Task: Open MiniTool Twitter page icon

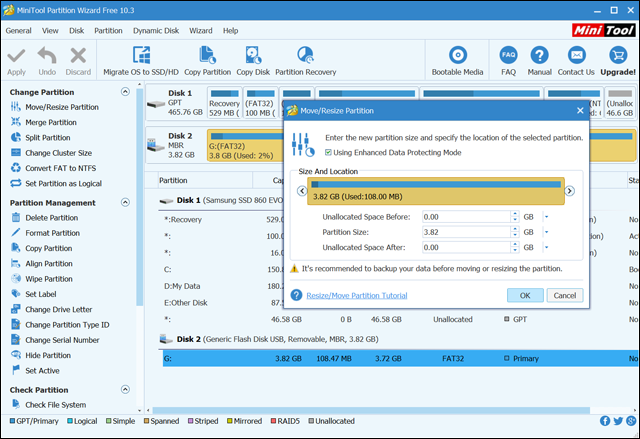Action: pos(618,421)
